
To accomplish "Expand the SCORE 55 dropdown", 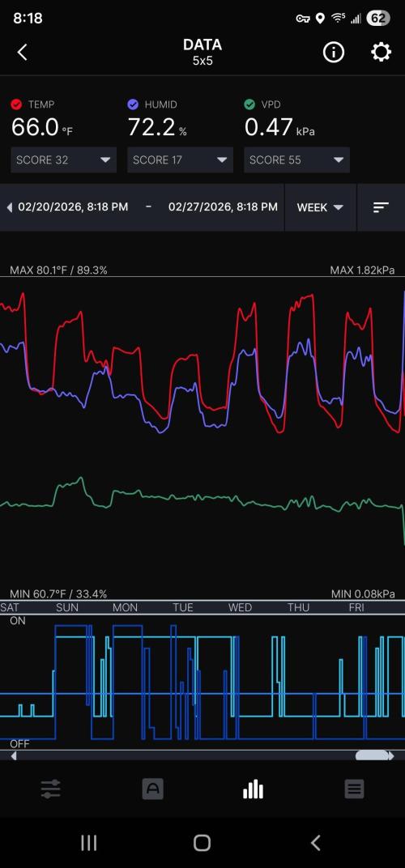I will tap(297, 160).
